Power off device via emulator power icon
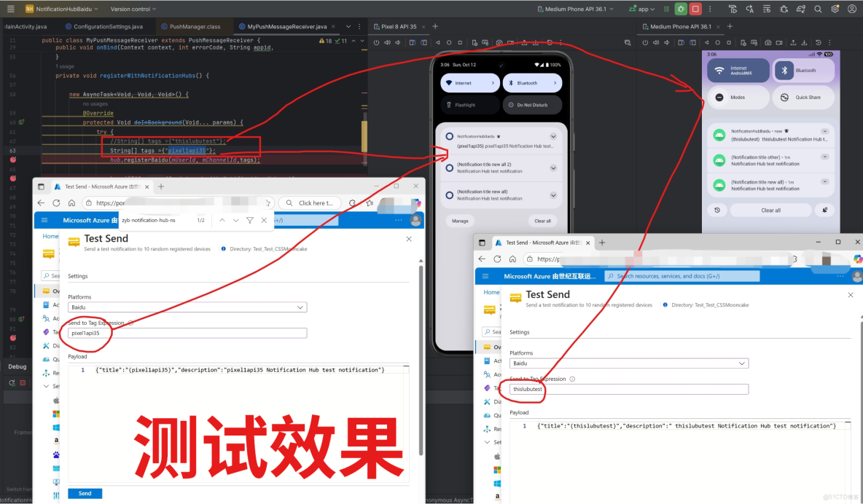This screenshot has width=863, height=504. (x=377, y=42)
